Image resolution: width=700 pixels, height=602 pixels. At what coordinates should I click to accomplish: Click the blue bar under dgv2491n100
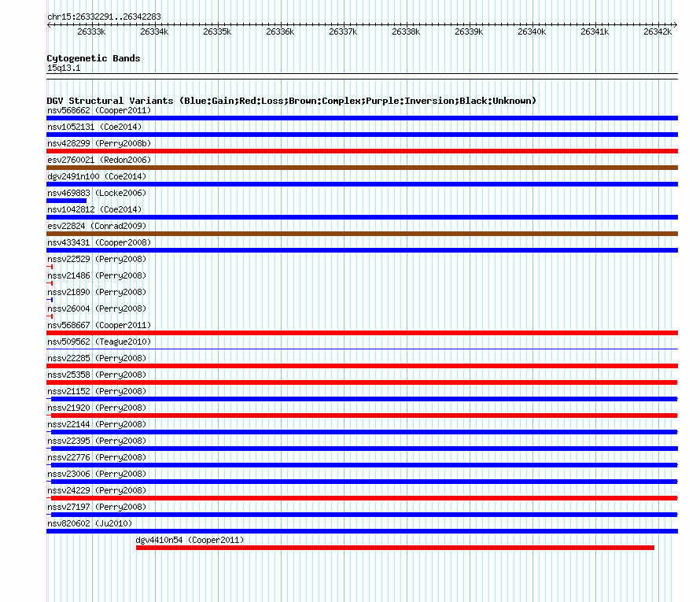pyautogui.click(x=362, y=184)
